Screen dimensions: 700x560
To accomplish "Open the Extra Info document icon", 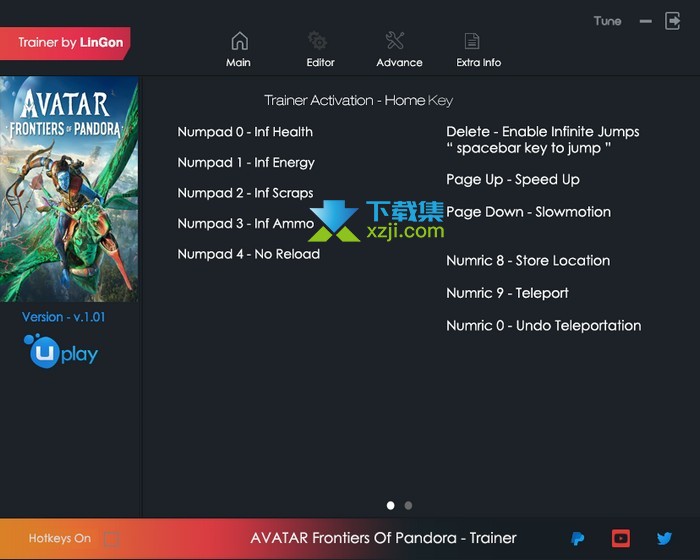I will click(472, 41).
